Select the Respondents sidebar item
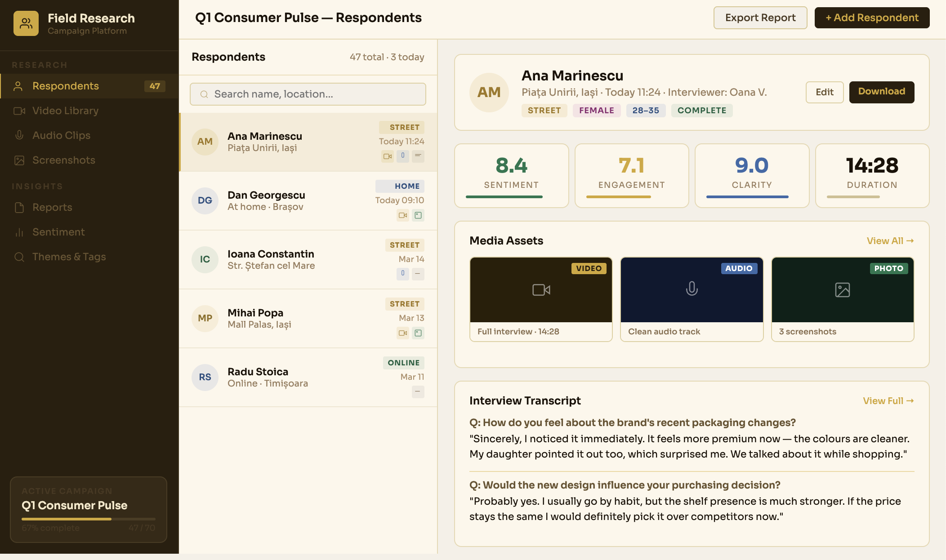The image size is (946, 560). pyautogui.click(x=66, y=86)
